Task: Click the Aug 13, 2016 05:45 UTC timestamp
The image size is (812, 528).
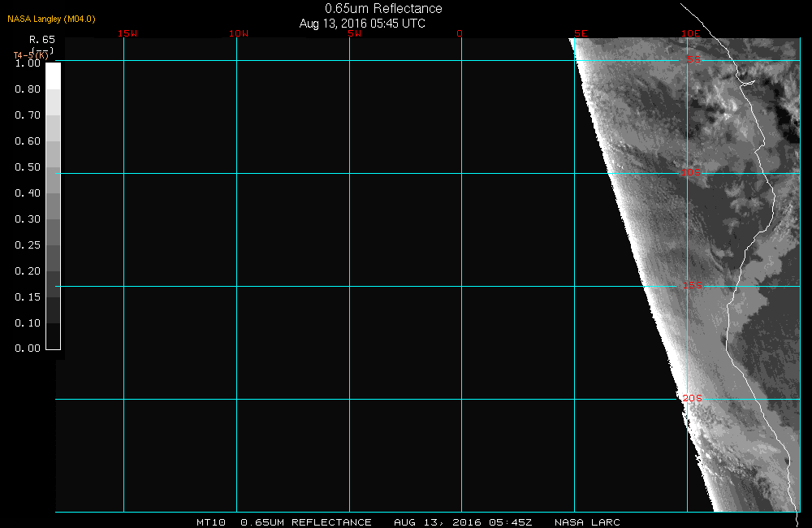Action: (x=362, y=24)
